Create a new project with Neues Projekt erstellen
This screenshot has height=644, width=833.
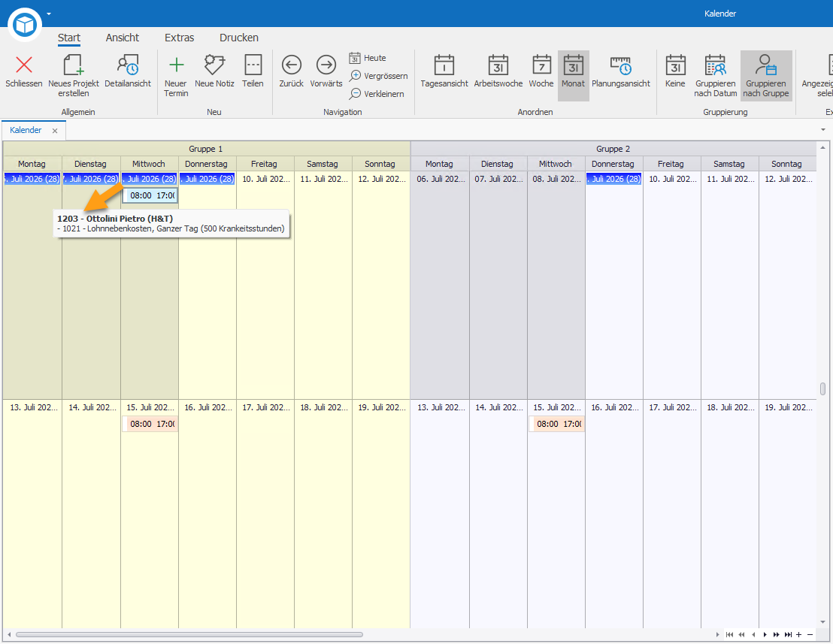(x=74, y=75)
